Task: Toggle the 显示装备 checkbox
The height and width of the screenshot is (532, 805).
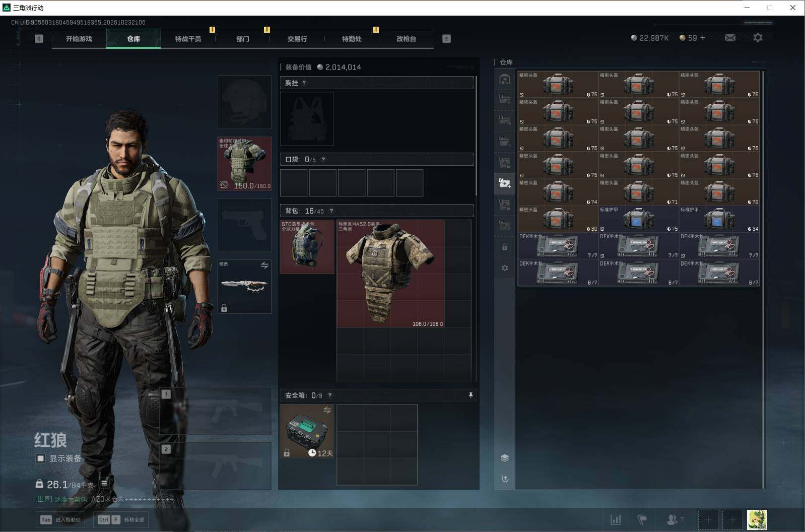Action: pyautogui.click(x=40, y=458)
